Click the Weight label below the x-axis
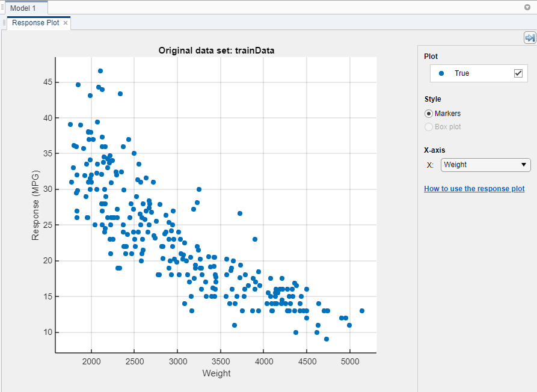This screenshot has height=392, width=537. [x=216, y=373]
